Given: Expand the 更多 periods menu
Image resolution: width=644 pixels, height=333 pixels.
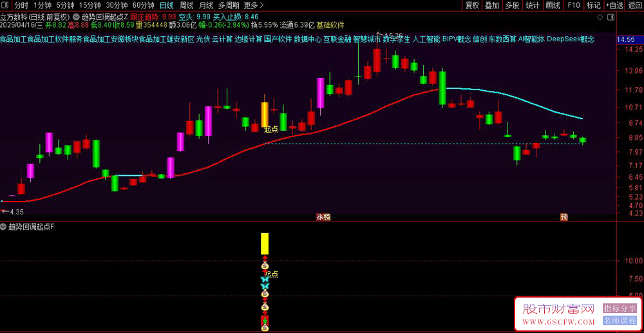Looking at the screenshot, I should pyautogui.click(x=253, y=5).
